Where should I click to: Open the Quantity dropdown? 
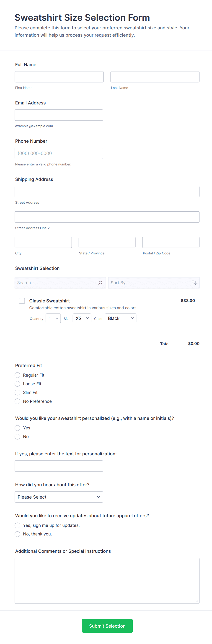tap(53, 318)
